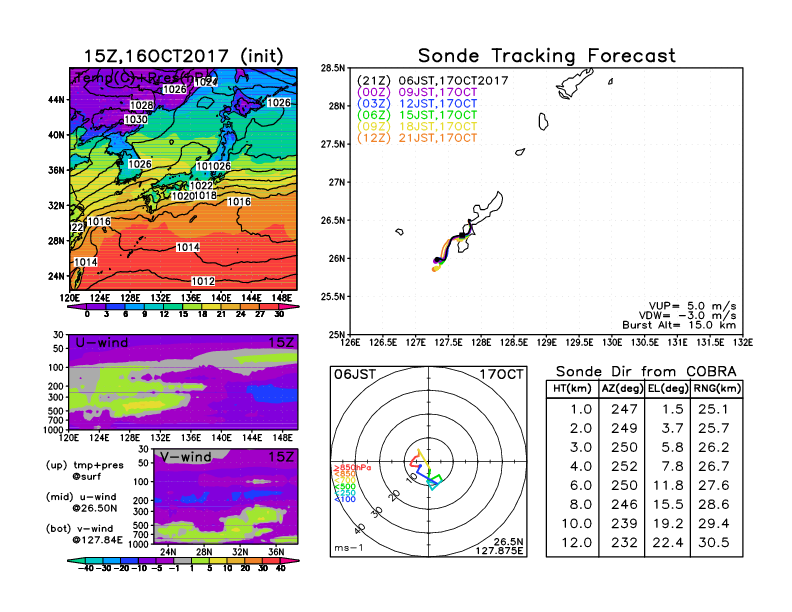Select purple legend entry "(00Z) 09JST,17OCT"
The image size is (792, 612).
[417, 92]
